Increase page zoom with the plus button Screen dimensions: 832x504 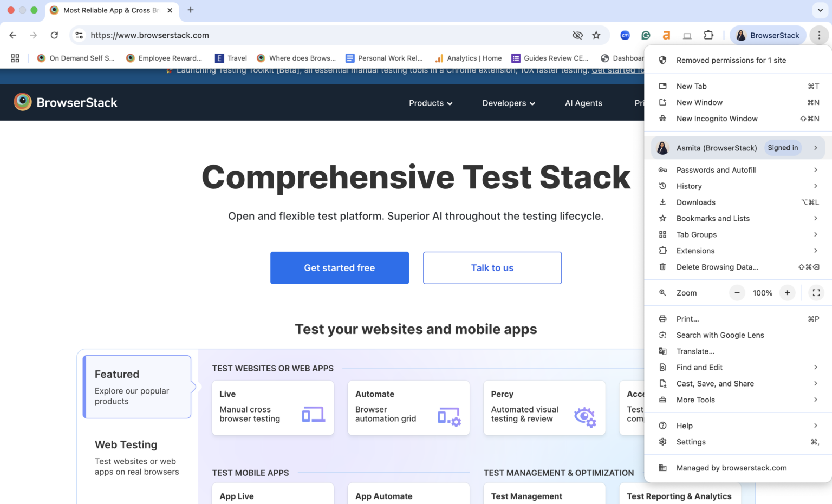tap(787, 292)
